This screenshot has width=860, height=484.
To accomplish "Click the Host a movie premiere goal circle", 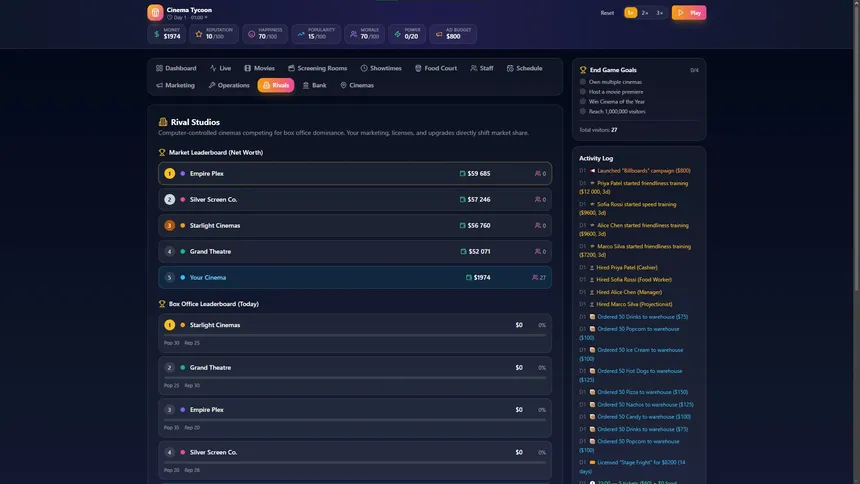I will [x=583, y=92].
